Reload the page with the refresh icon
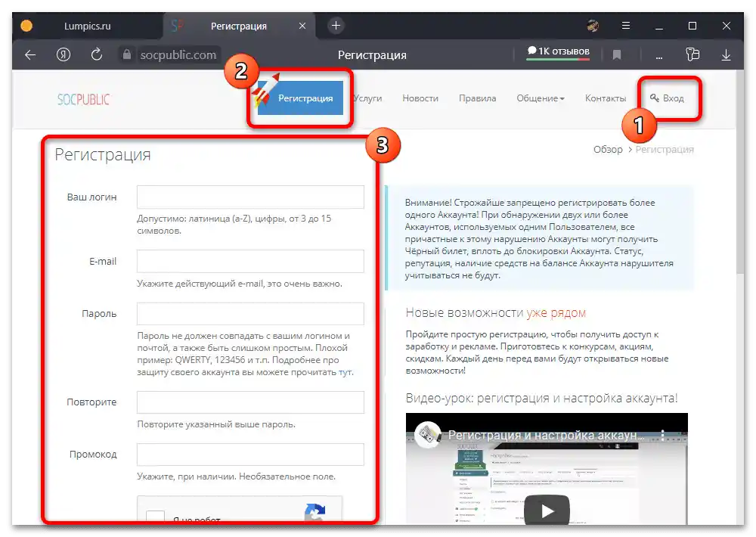Screen dimensions: 756x537 pyautogui.click(x=97, y=54)
